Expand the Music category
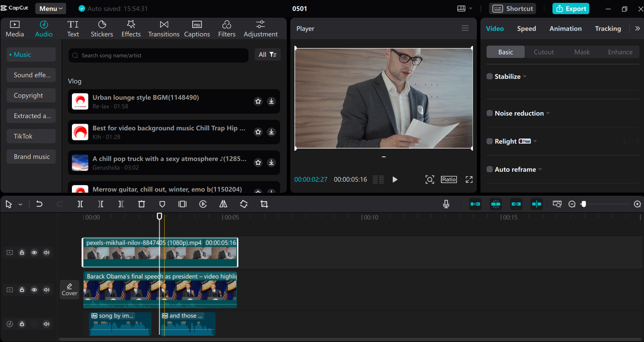This screenshot has height=342, width=644. coord(31,54)
